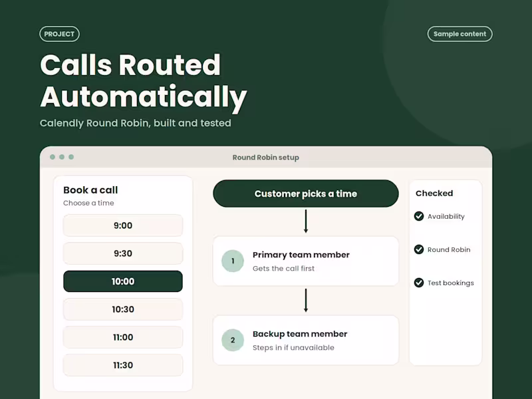Click the Steps in if unavailable text
Viewport: 532px width, 399px height.
pos(293,347)
